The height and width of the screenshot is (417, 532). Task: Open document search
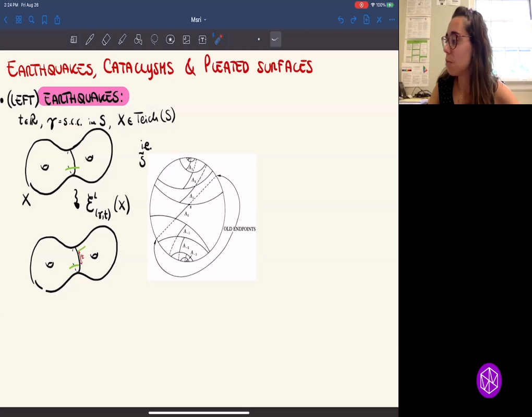click(x=32, y=20)
